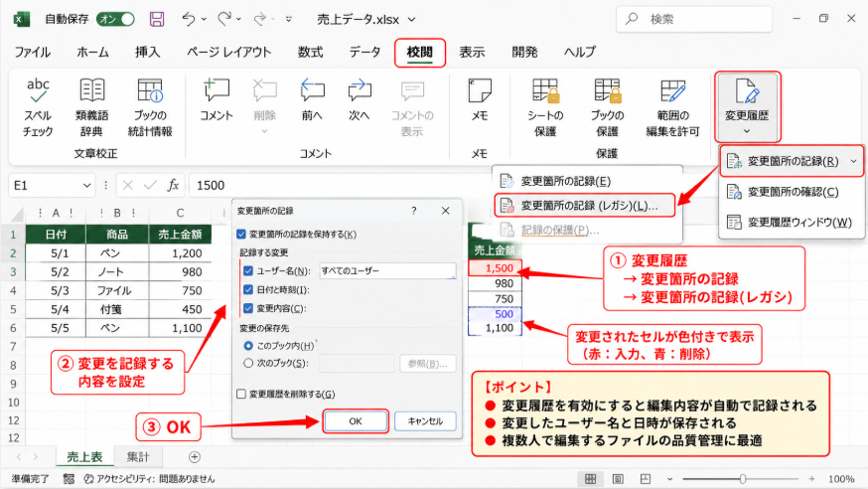Toggle the 日付と時刻(I) checkbox
The height and width of the screenshot is (489, 868).
tap(248, 289)
